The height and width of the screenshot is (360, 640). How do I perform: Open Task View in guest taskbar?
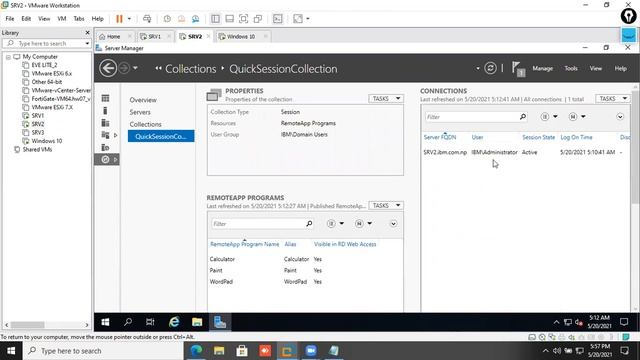coord(150,322)
